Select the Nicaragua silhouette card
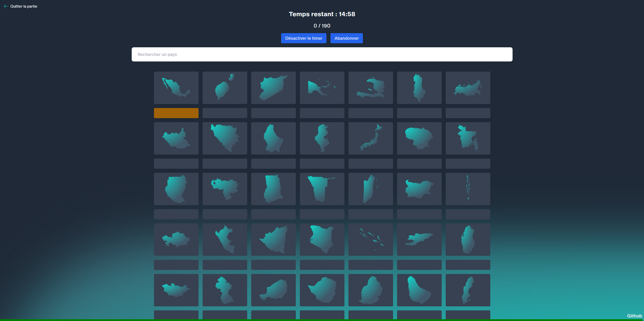The width and height of the screenshot is (644, 321). pos(274,240)
